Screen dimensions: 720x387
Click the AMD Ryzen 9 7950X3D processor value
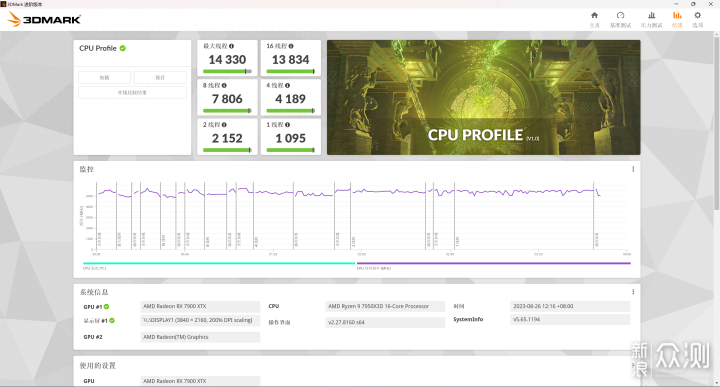(385, 307)
